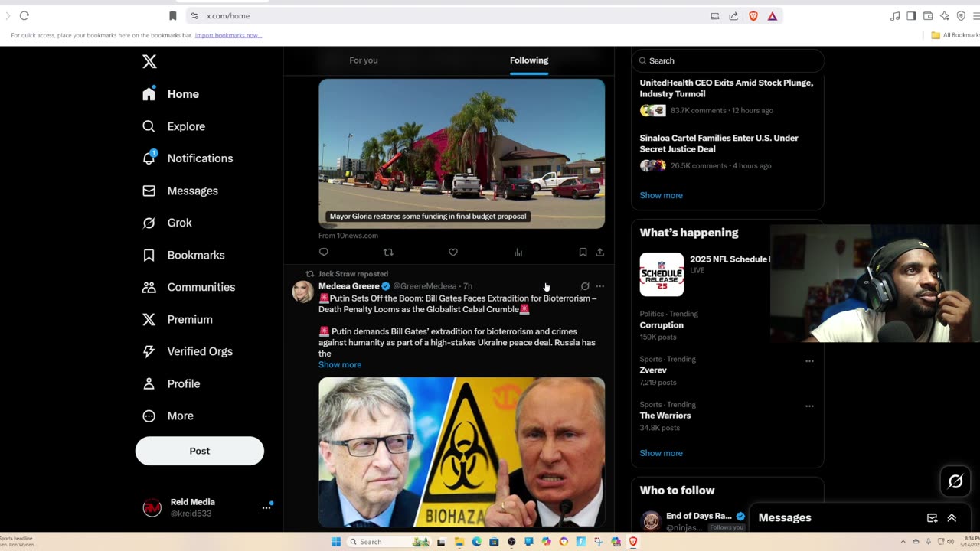980x551 pixels.
Task: Open Brave Shields lion icon
Action: (753, 15)
